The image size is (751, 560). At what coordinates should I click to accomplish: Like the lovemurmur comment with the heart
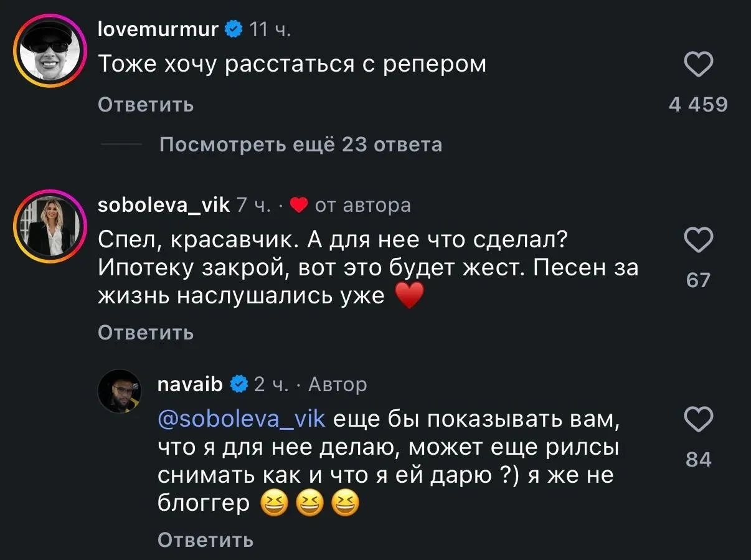[x=698, y=65]
